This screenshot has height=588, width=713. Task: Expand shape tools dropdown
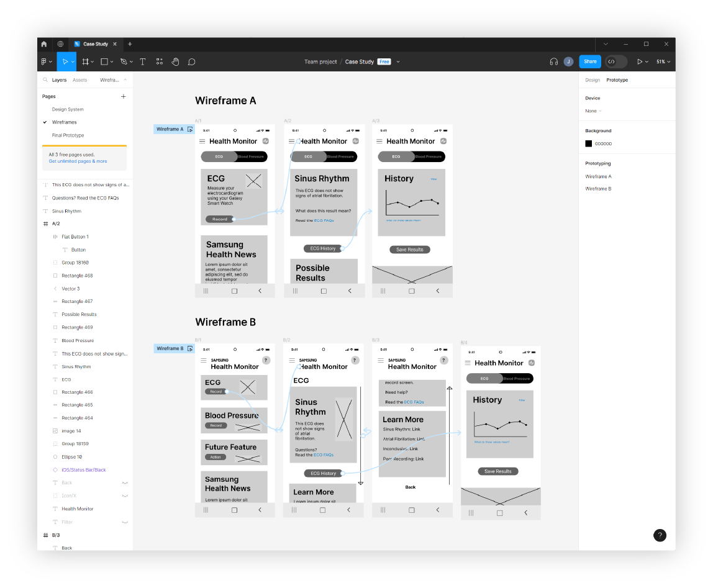(x=111, y=62)
